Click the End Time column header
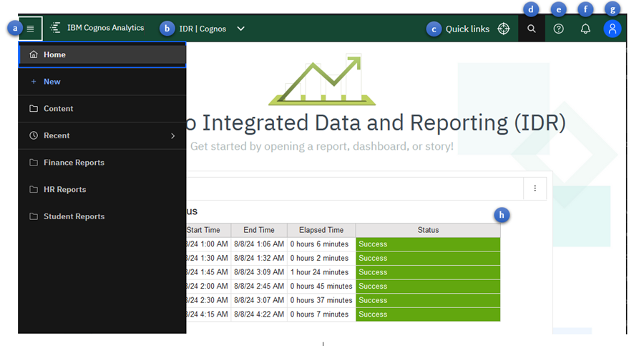 [x=259, y=230]
